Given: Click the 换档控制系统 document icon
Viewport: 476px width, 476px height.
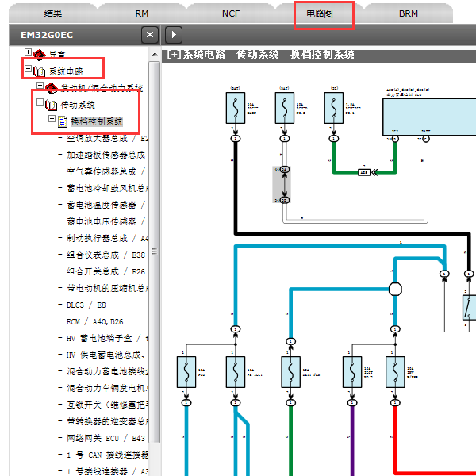Looking at the screenshot, I should 62,121.
